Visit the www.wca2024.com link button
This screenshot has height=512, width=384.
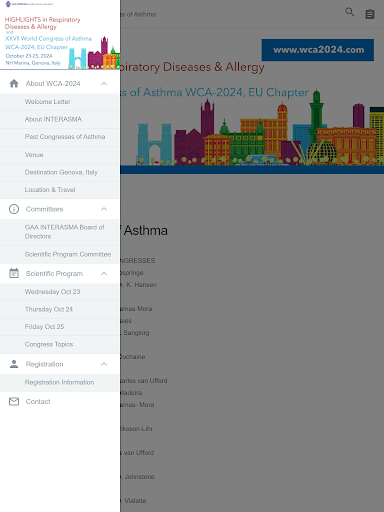click(318, 50)
